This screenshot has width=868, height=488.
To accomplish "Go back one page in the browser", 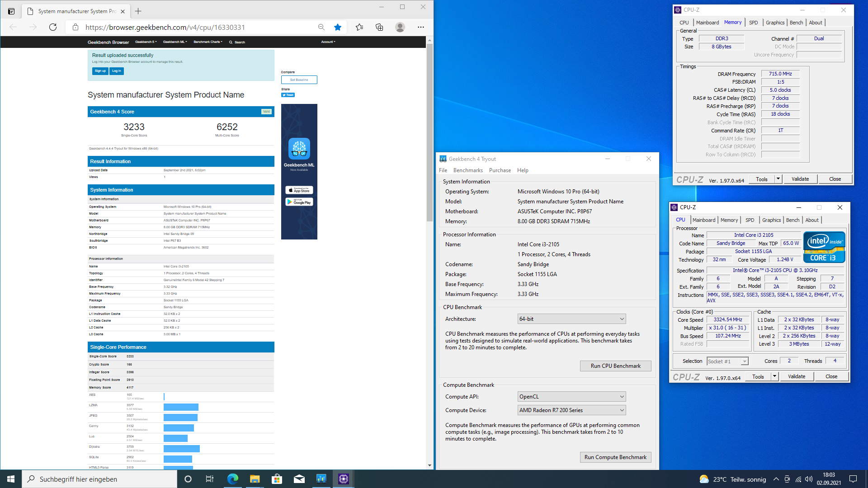I will click(x=13, y=27).
